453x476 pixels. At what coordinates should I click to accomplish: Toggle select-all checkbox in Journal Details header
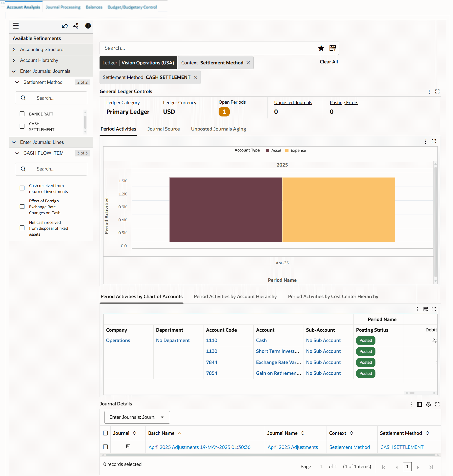pyautogui.click(x=105, y=433)
